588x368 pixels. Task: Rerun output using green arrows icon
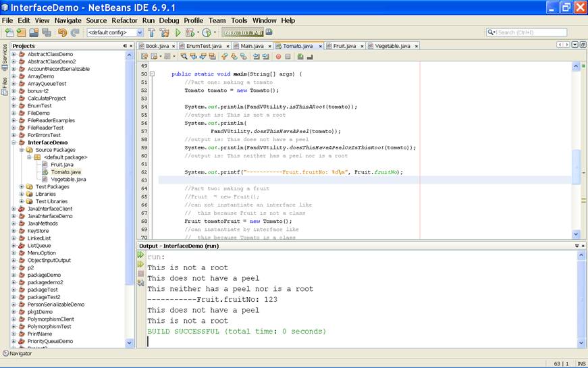point(141,255)
